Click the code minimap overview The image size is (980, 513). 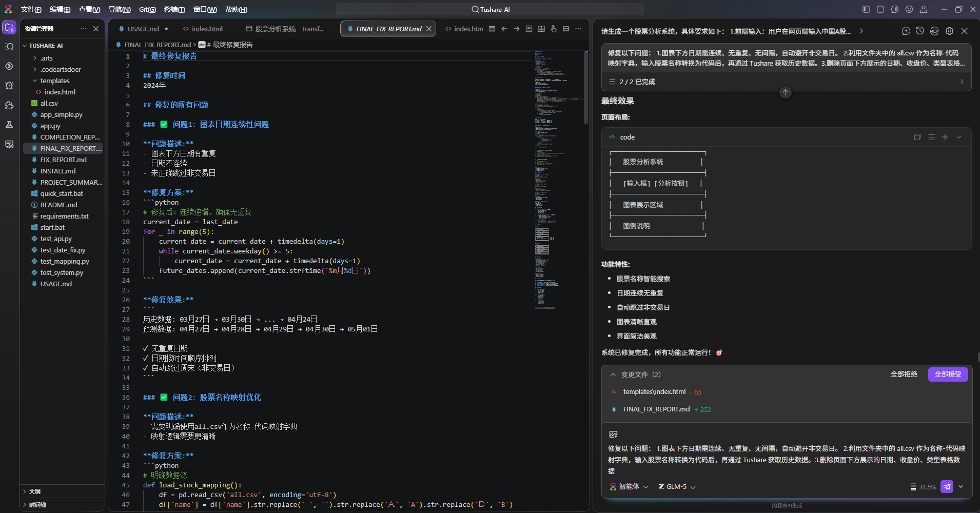click(x=558, y=180)
